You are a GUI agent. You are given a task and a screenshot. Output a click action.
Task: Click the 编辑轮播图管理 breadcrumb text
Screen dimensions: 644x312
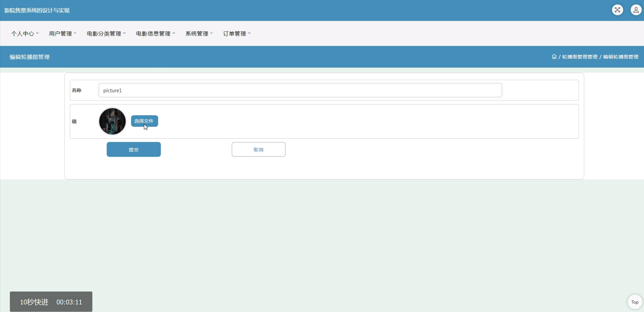point(620,57)
